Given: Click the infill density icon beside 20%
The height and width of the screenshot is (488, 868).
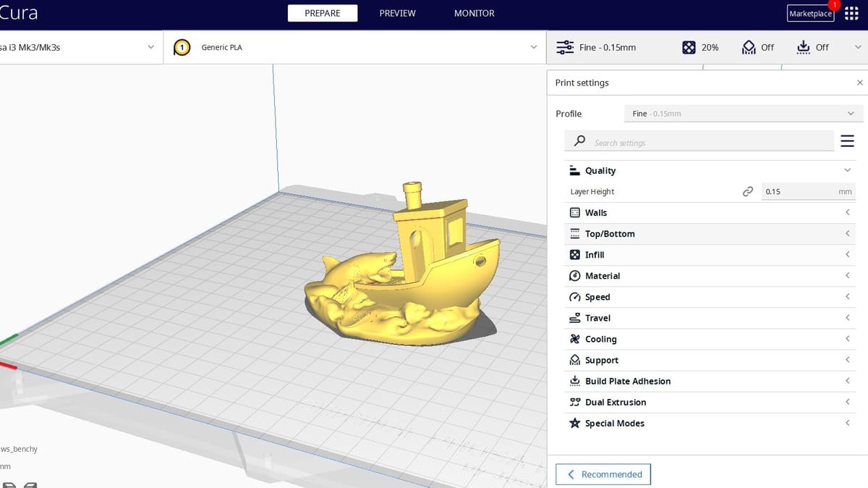Looking at the screenshot, I should pyautogui.click(x=689, y=47).
